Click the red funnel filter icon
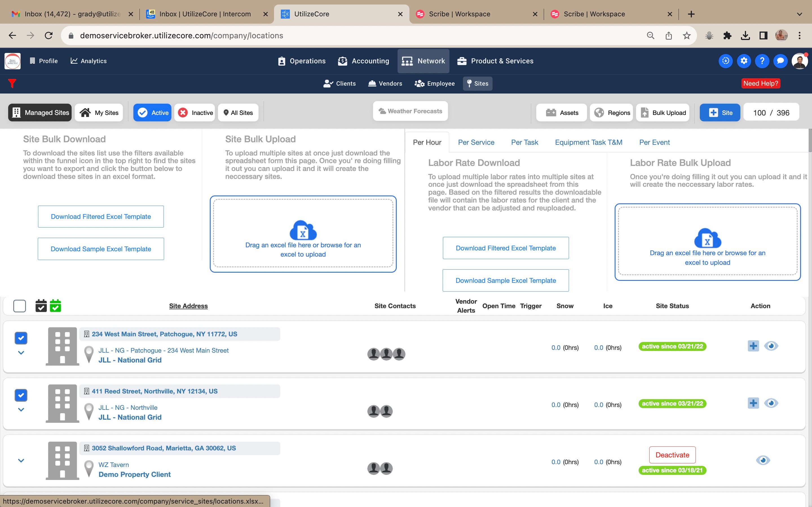812x507 pixels. tap(12, 83)
